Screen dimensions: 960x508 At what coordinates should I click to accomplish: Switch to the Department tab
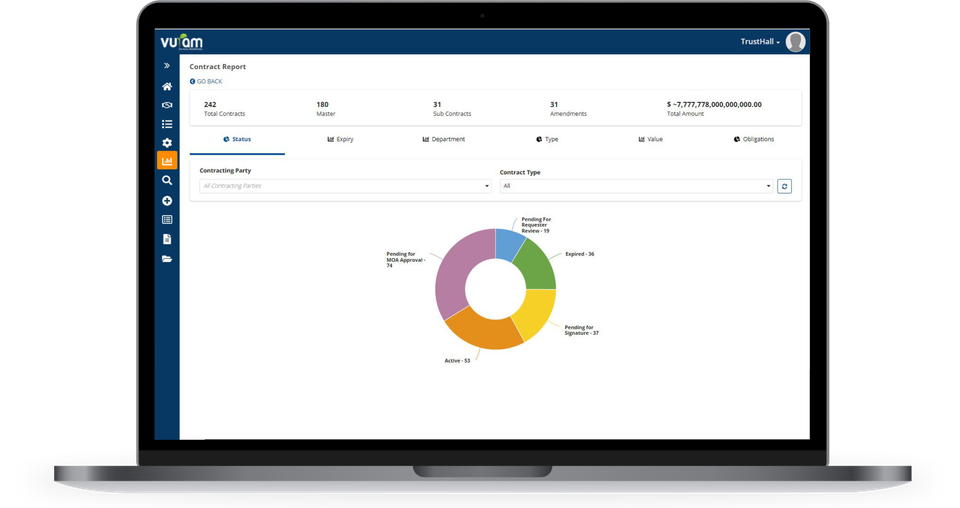click(444, 140)
